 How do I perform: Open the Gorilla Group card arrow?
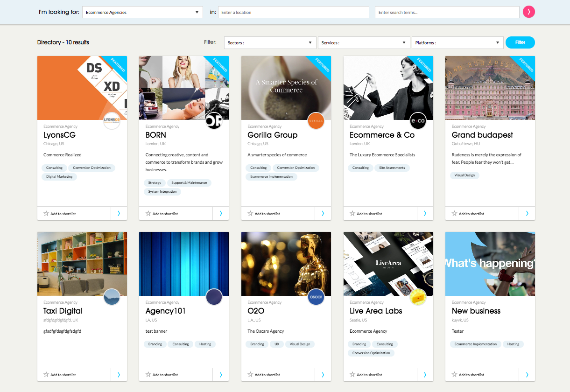click(x=323, y=213)
